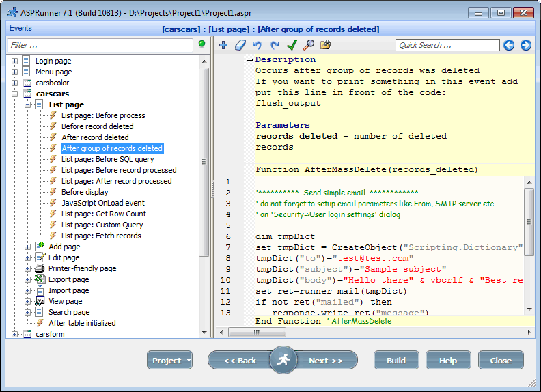Open the Project dropdown button

coord(169,361)
